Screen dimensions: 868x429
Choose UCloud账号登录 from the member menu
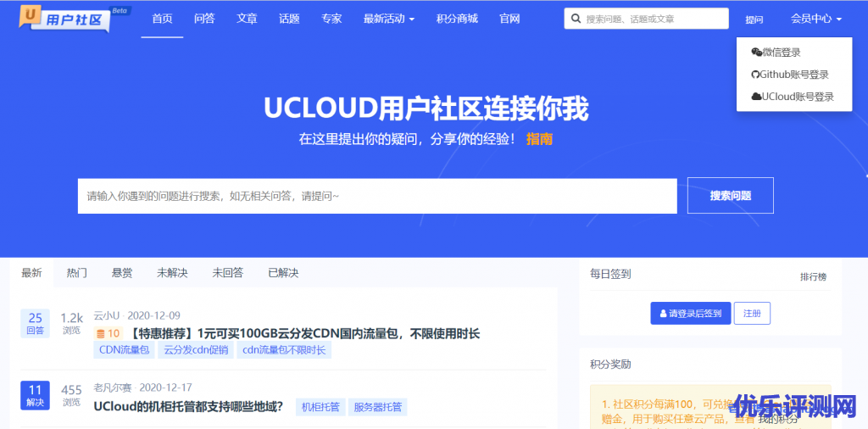coord(793,97)
